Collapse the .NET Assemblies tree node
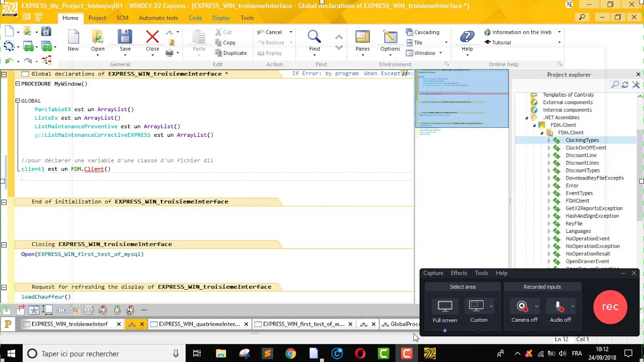This screenshot has width=644, height=362. pos(527,118)
